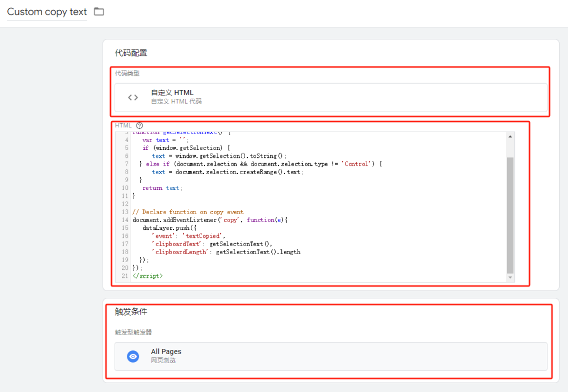Click the closing '</script>' tag line
The width and height of the screenshot is (568, 392).
pos(148,276)
